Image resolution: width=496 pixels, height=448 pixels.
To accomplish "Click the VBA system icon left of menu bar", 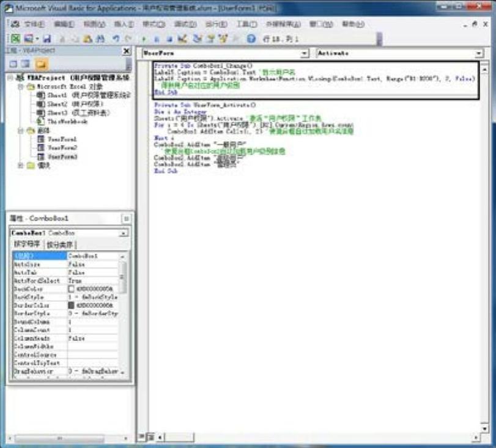I will 15,24.
